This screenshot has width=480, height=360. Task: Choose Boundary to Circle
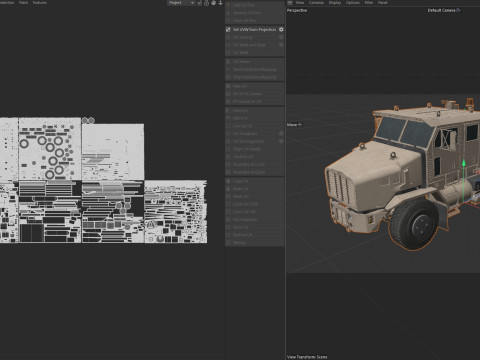(x=255, y=164)
